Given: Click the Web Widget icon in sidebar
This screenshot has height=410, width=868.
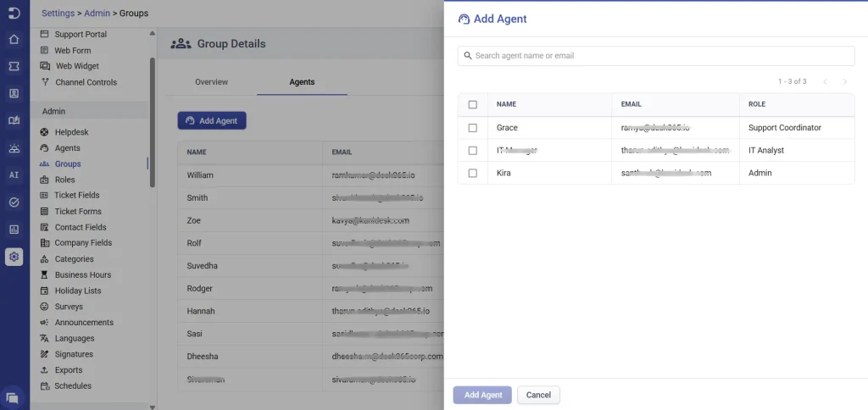Looking at the screenshot, I should (45, 66).
